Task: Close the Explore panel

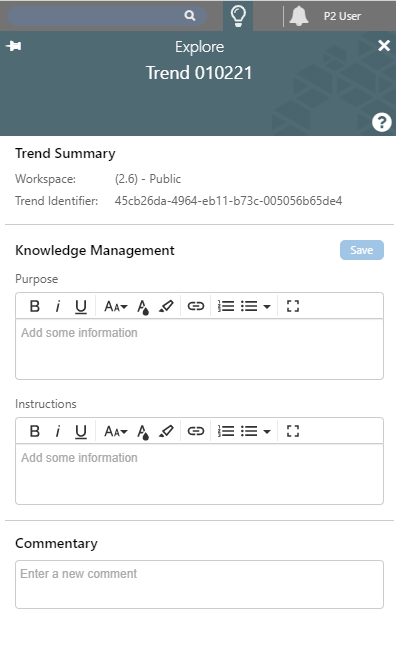Action: point(384,45)
